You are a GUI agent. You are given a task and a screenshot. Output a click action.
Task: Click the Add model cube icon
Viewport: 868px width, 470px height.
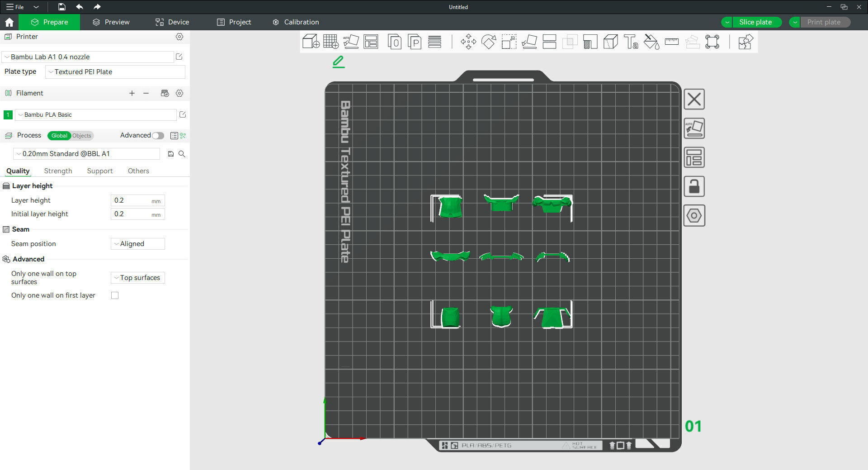point(311,42)
